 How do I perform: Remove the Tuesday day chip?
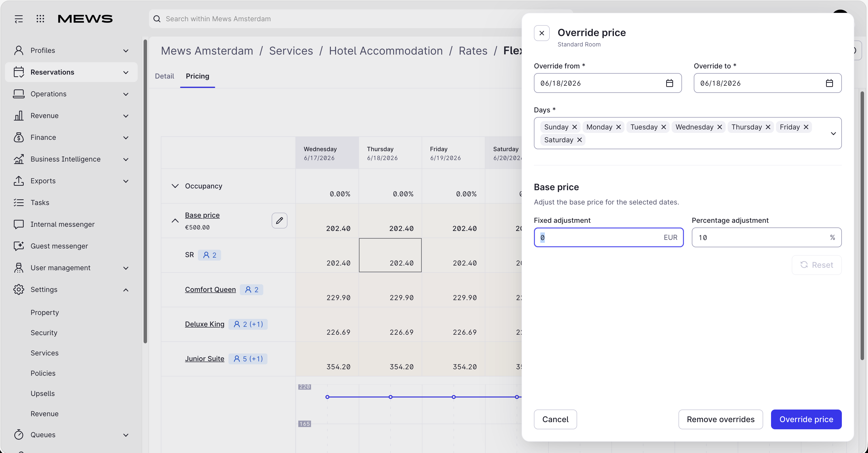tap(664, 127)
